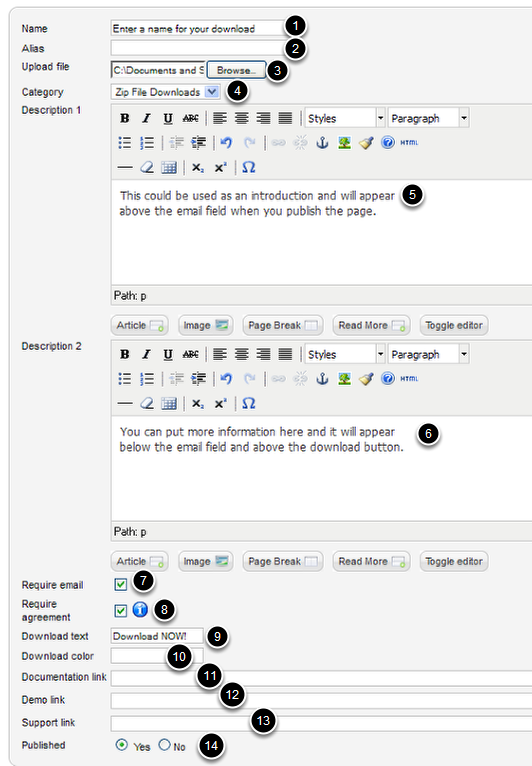The height and width of the screenshot is (766, 532).
Task: Click Toggle editor button below Description 1
Action: (454, 325)
